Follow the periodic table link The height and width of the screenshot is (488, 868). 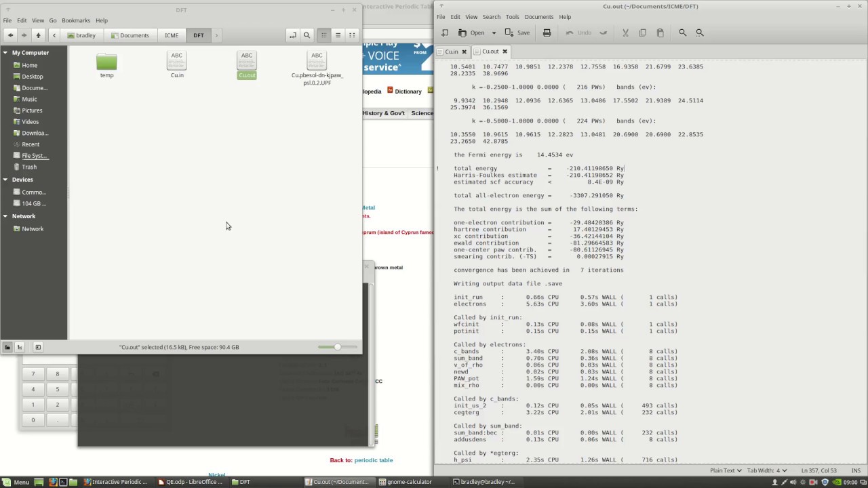[374, 460]
